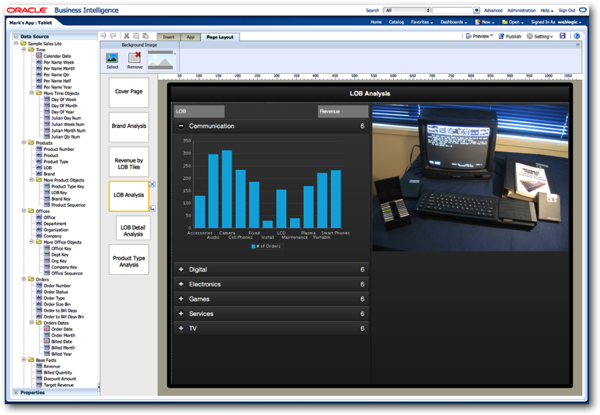Select the Page Layout tab
This screenshot has height=415, width=600.
pyautogui.click(x=220, y=37)
